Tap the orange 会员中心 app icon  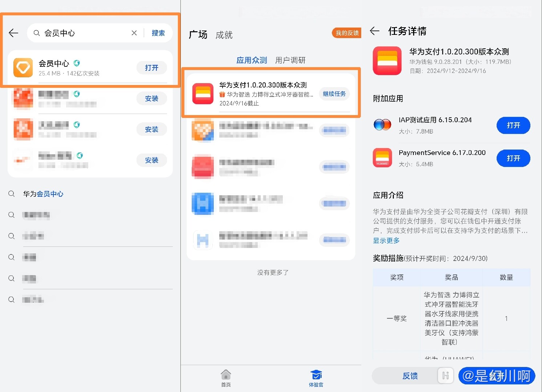point(23,68)
